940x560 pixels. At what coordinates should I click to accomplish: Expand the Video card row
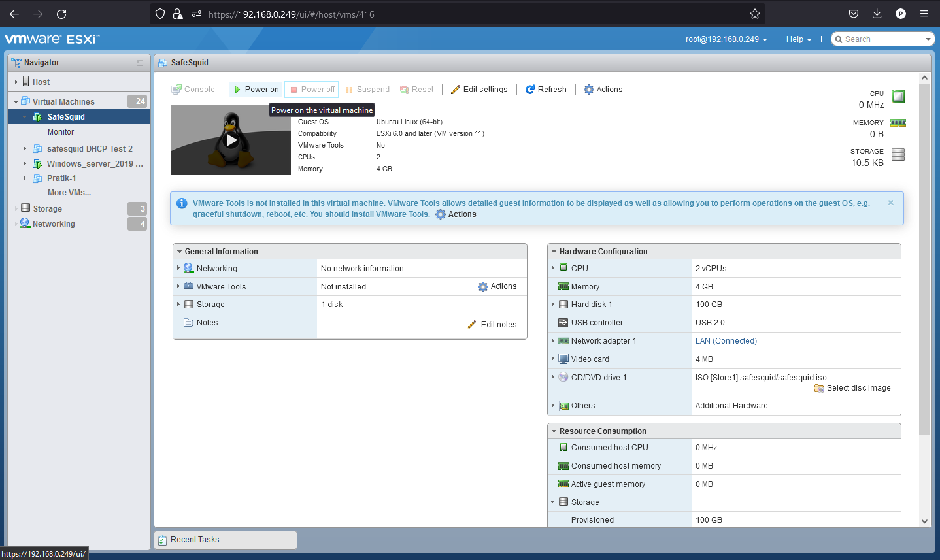[x=553, y=359]
